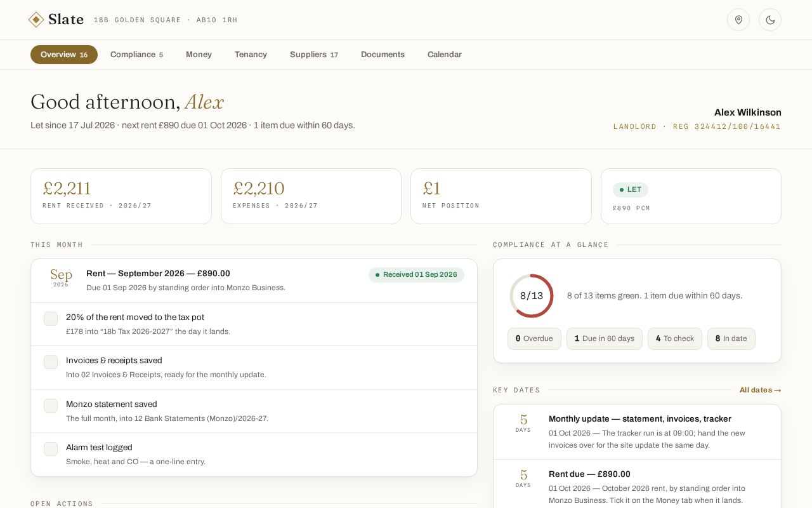Screen dimensions: 812x508
Task: Select the 1 Due in 60 days chip
Action: 605,338
